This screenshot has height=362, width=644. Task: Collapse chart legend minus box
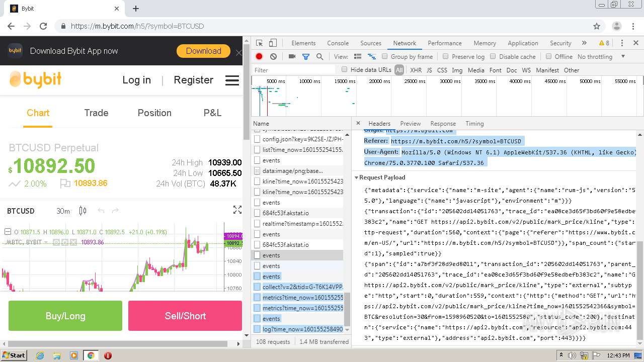point(8,232)
